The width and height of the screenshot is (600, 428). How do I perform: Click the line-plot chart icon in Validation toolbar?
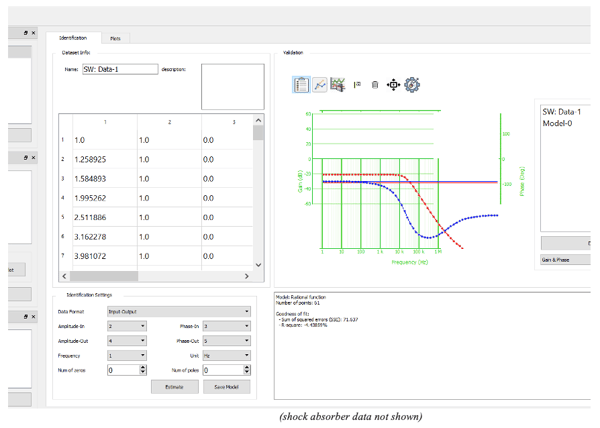[x=320, y=85]
